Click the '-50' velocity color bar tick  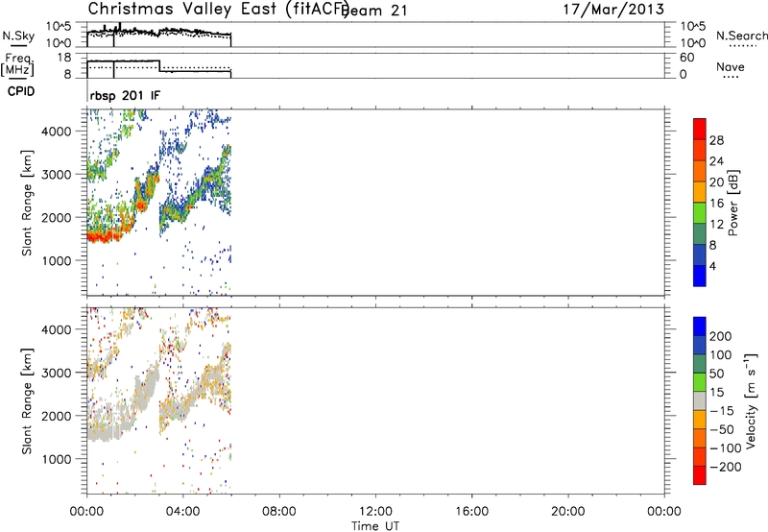722,429
